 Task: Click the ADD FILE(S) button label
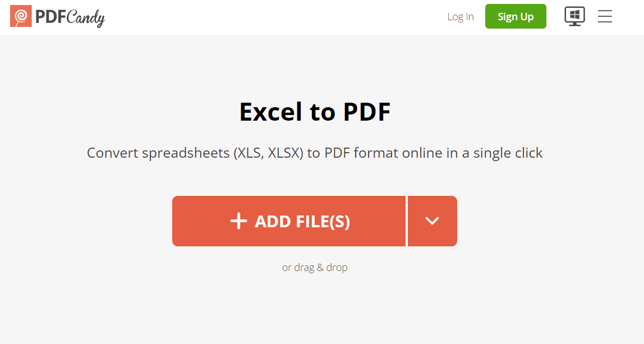pos(302,221)
